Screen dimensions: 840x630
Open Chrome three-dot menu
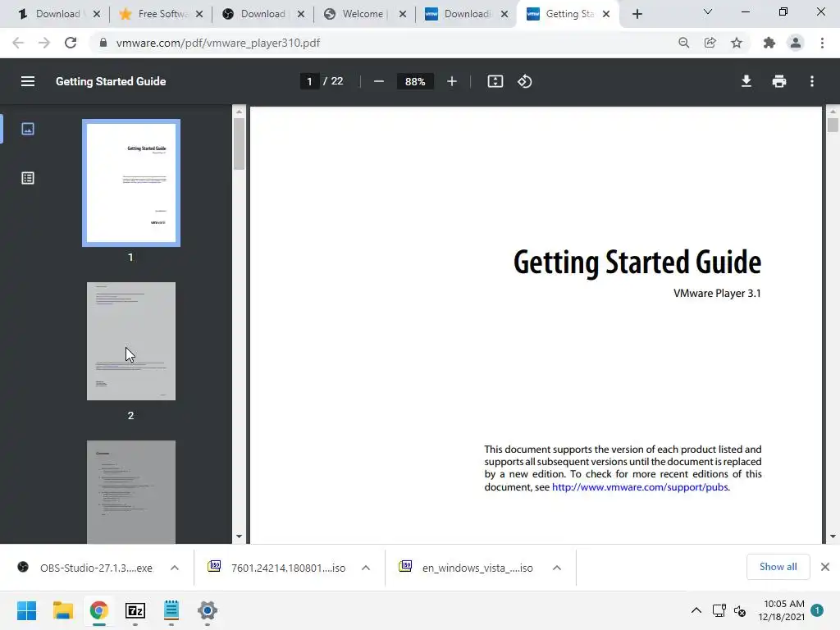pos(822,43)
